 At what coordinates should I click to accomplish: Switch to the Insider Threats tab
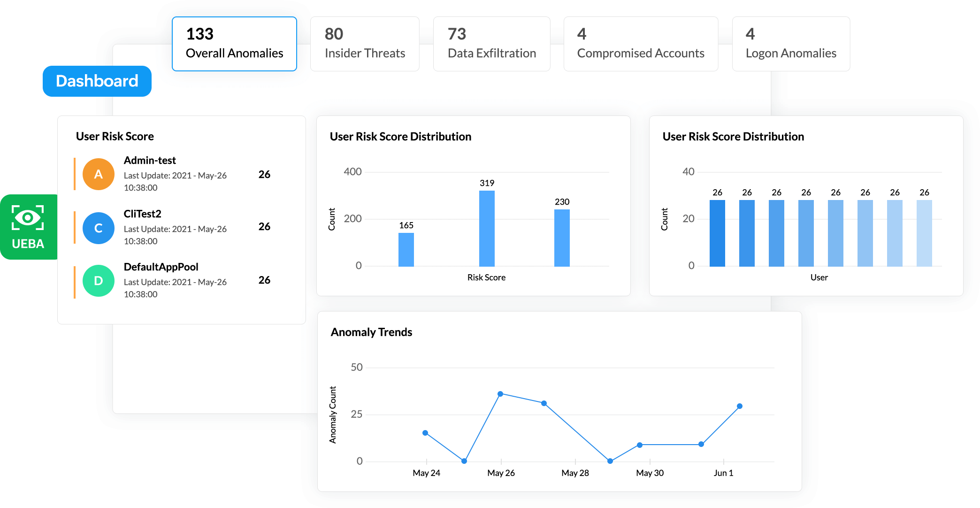pyautogui.click(x=365, y=44)
